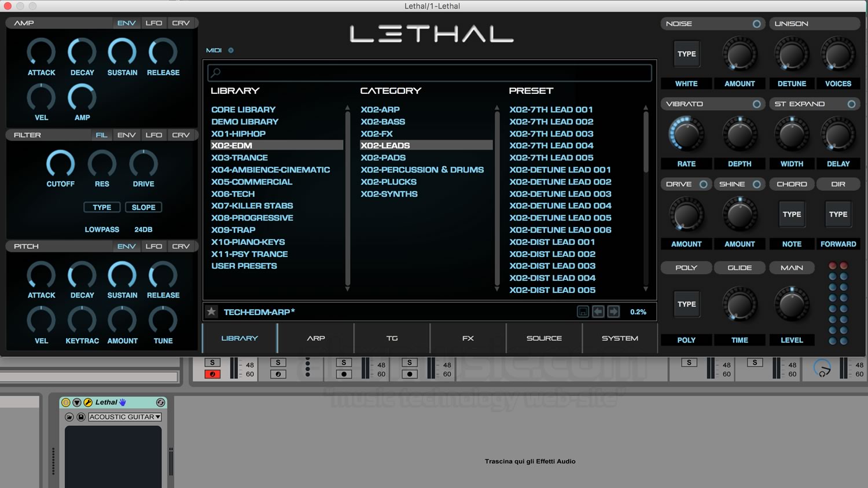Open the Dir TYPE selector

(838, 214)
